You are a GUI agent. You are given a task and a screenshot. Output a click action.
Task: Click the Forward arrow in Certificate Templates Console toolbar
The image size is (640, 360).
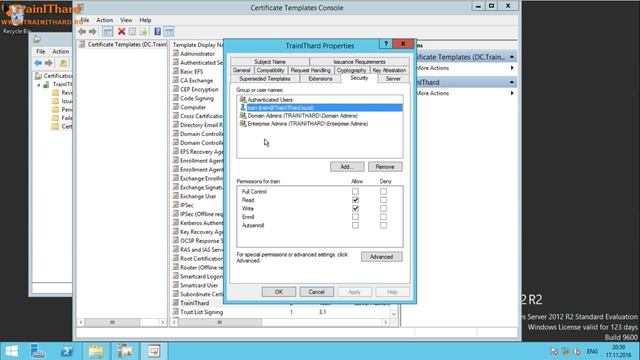pos(93,31)
